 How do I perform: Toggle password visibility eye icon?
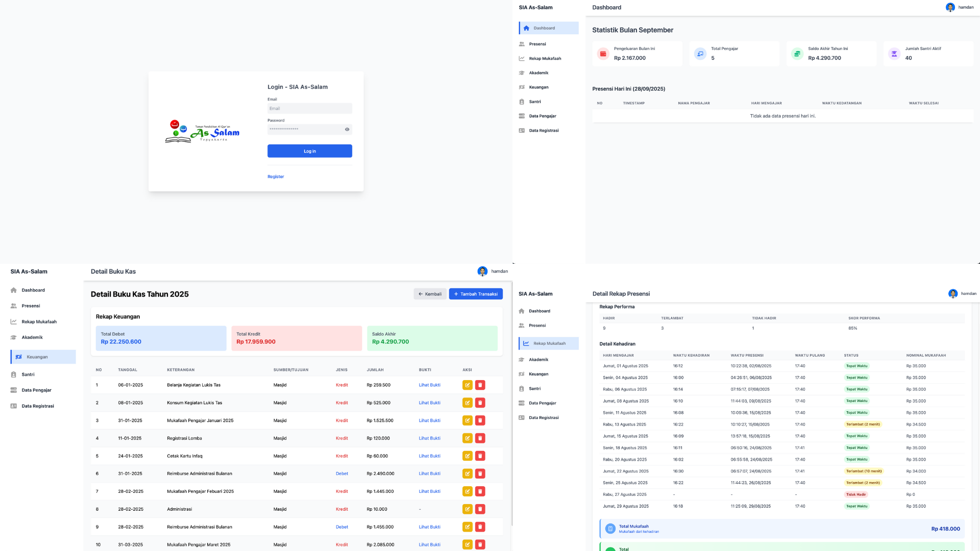347,130
